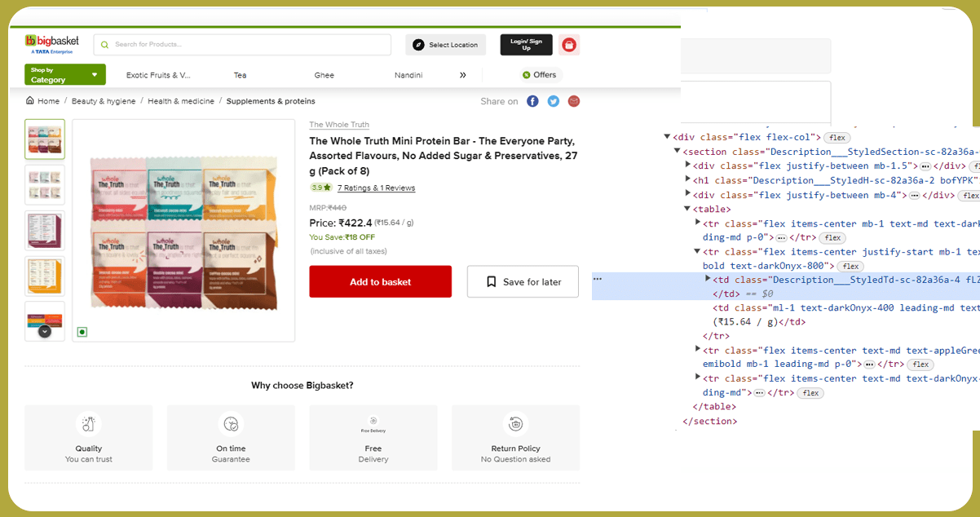Share the product via the email icon

pyautogui.click(x=574, y=101)
